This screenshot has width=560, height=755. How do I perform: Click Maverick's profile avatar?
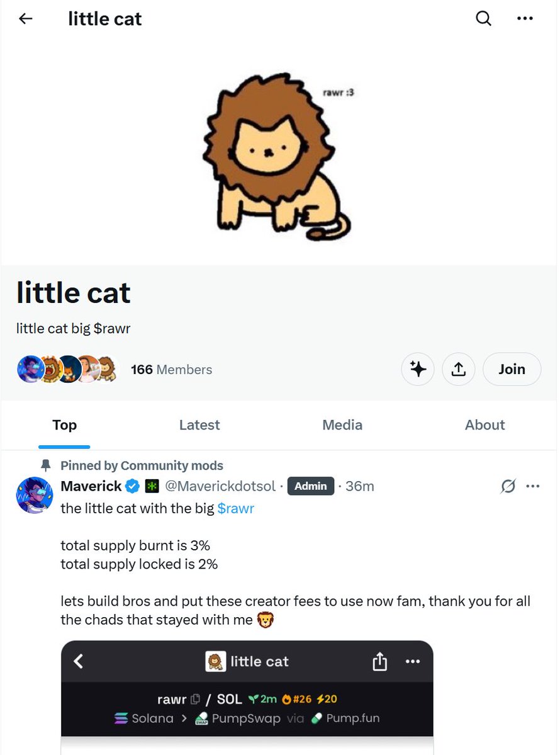(35, 495)
